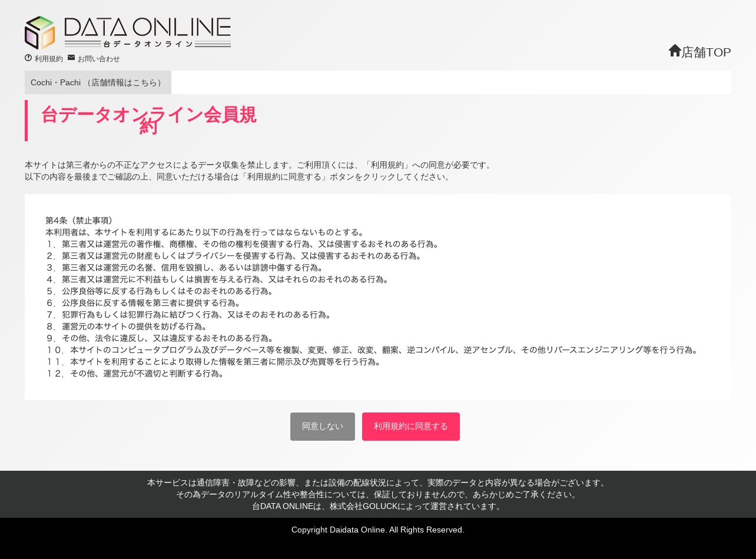Click the DATA ONLINE cube logo
The height and width of the screenshot is (559, 756).
coord(40,33)
